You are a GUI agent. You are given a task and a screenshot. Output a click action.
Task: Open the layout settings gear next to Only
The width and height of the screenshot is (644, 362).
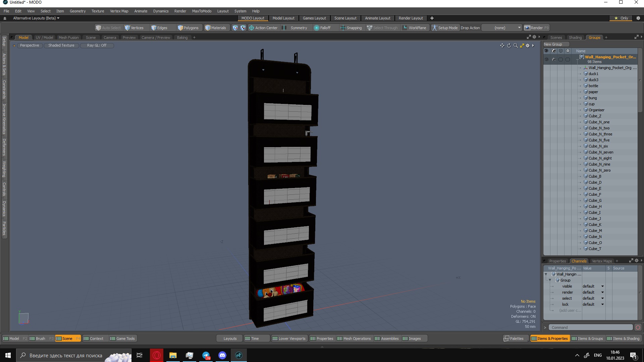[x=638, y=18]
